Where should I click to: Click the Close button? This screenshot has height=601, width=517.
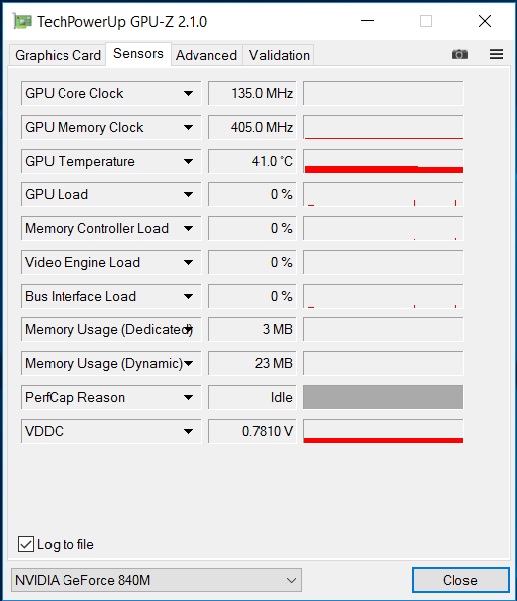pos(461,580)
